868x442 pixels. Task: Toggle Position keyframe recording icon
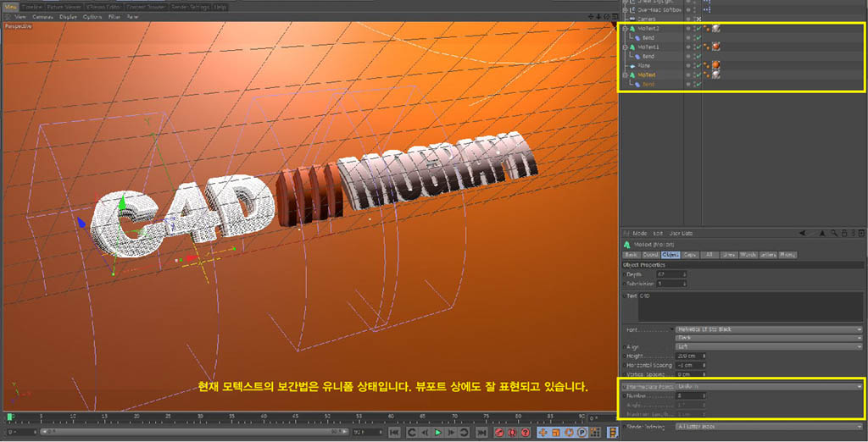[543, 433]
